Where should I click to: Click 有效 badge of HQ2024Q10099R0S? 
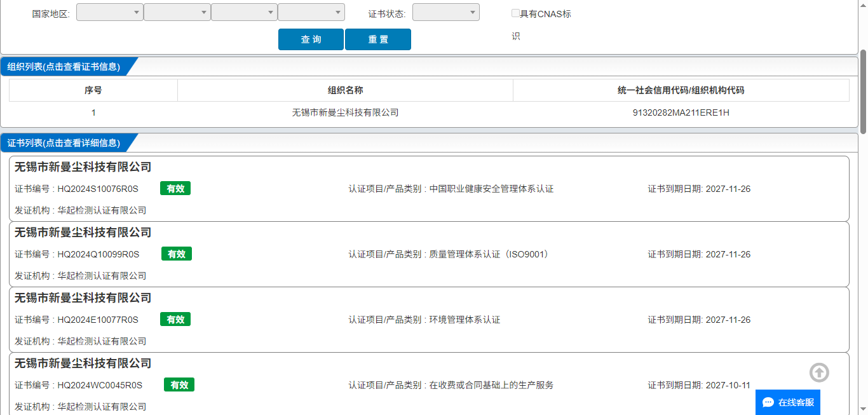177,254
